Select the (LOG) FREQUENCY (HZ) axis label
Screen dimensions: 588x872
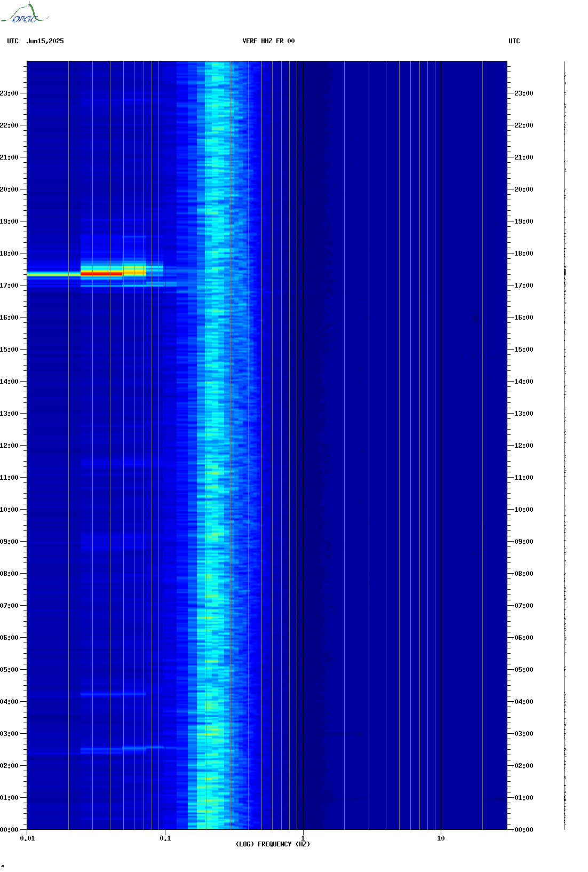click(273, 844)
